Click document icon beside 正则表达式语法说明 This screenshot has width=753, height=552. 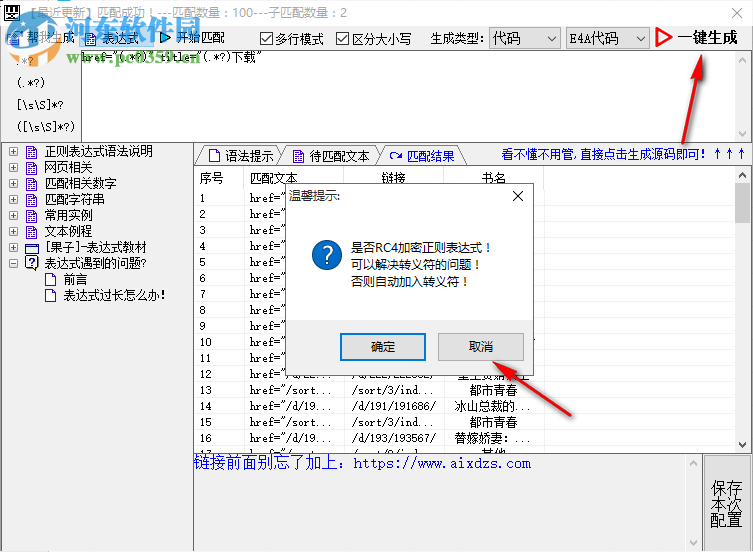(32, 152)
